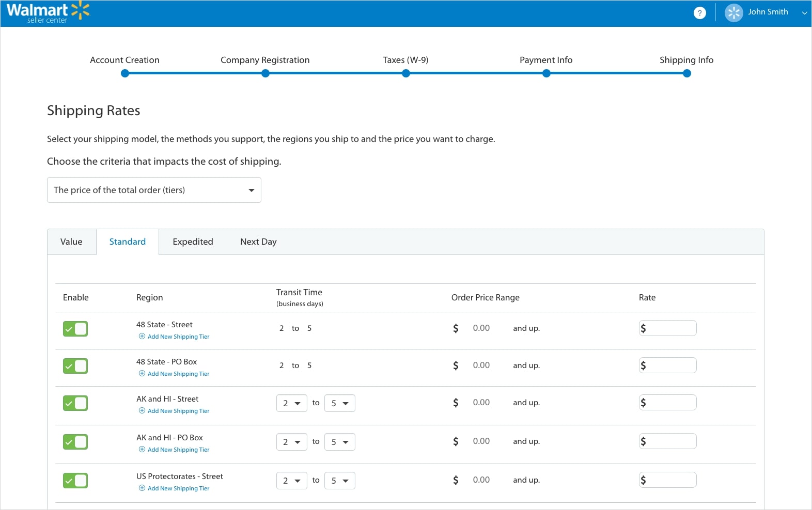
Task: Open the shipping cost criteria dropdown
Action: [x=154, y=190]
